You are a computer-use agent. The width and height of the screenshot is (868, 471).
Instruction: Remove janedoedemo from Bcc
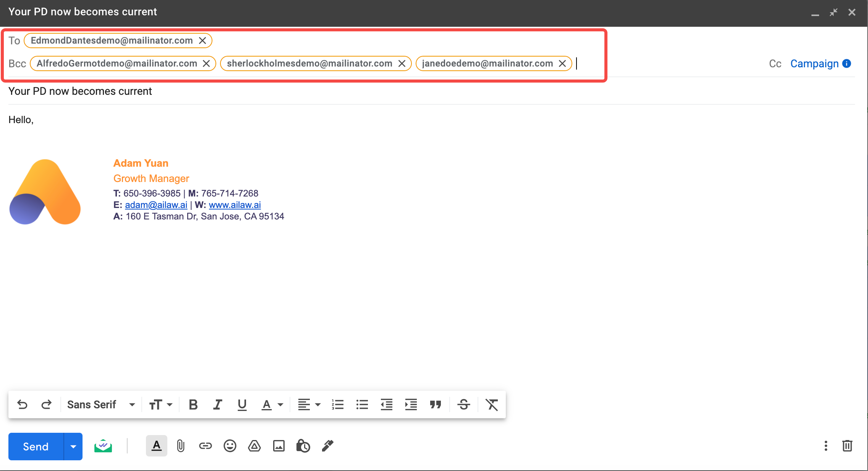pos(562,63)
